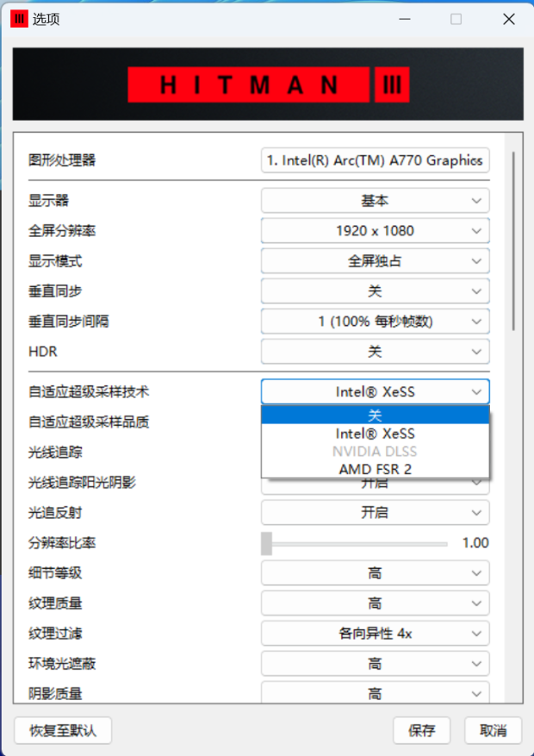This screenshot has width=534, height=756.
Task: Open the 纹理过滤 dropdown showing 各向异性 4x
Action: click(376, 633)
